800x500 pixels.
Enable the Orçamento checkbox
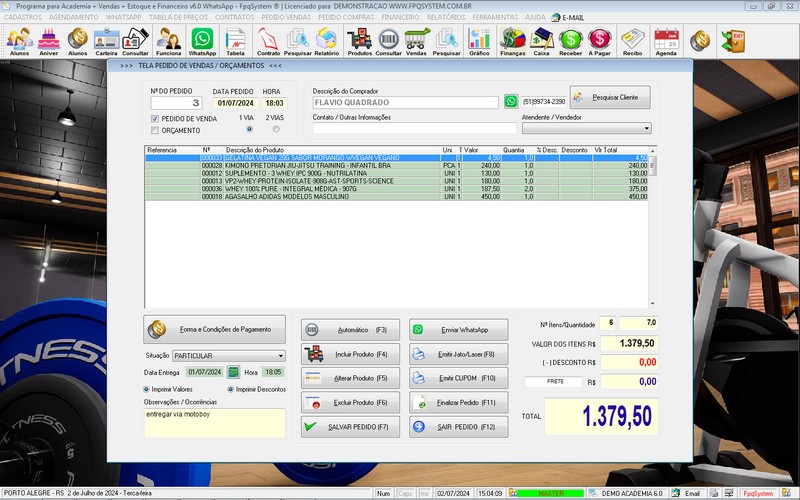[x=154, y=130]
